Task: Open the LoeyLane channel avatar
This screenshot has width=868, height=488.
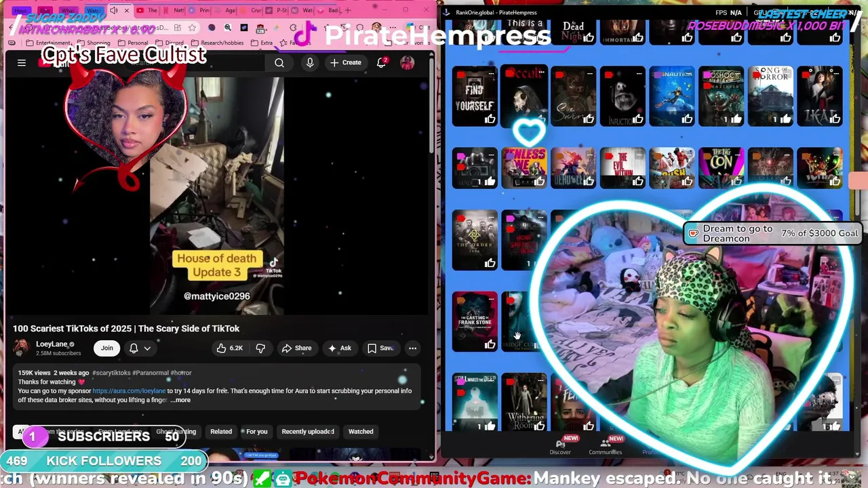Action: [x=22, y=348]
